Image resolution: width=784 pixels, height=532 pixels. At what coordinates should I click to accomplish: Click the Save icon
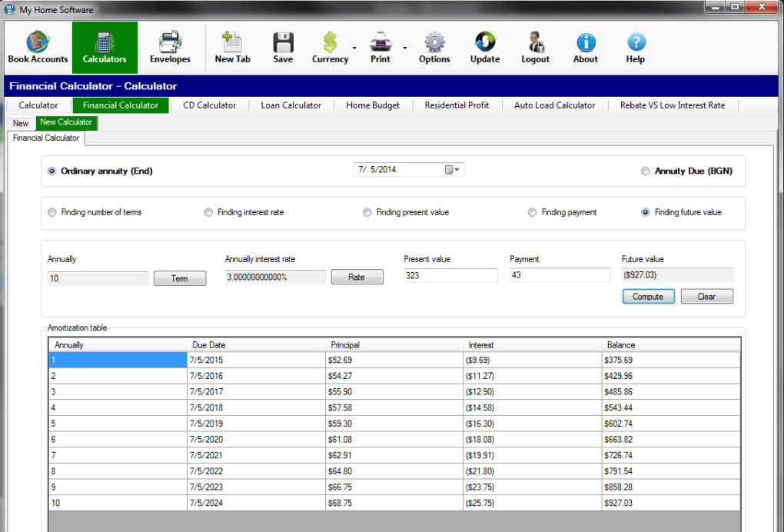(x=282, y=47)
